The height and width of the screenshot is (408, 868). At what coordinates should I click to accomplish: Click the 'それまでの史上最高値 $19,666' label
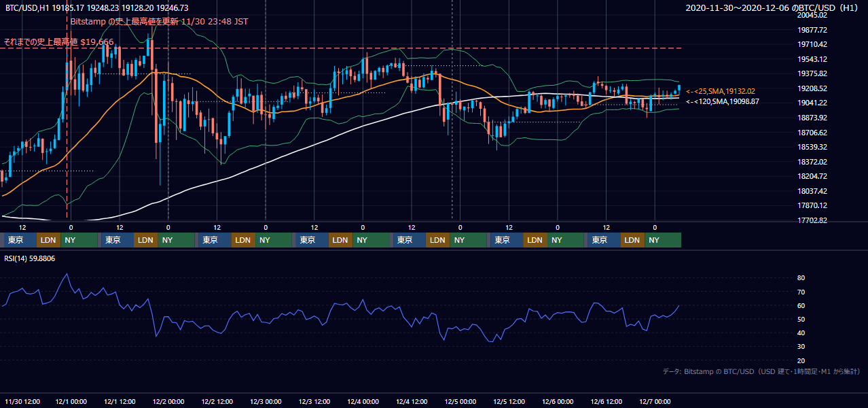coord(58,42)
